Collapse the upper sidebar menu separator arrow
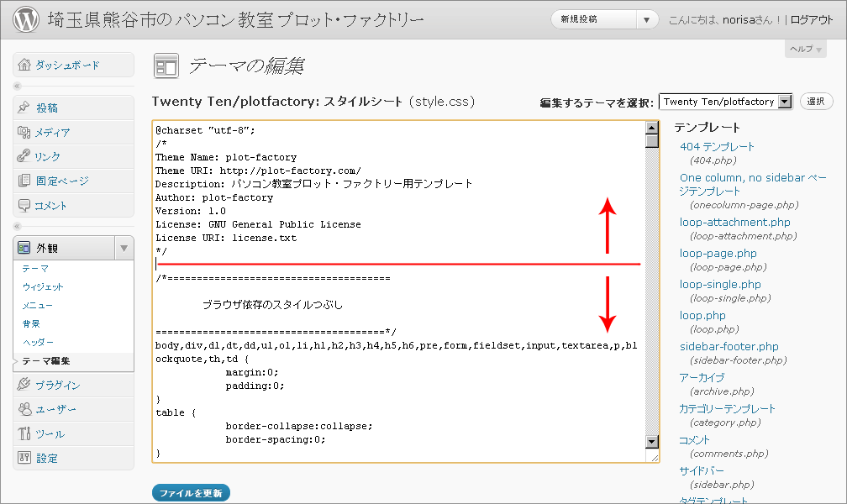Viewport: 847px width, 504px height. click(17, 86)
